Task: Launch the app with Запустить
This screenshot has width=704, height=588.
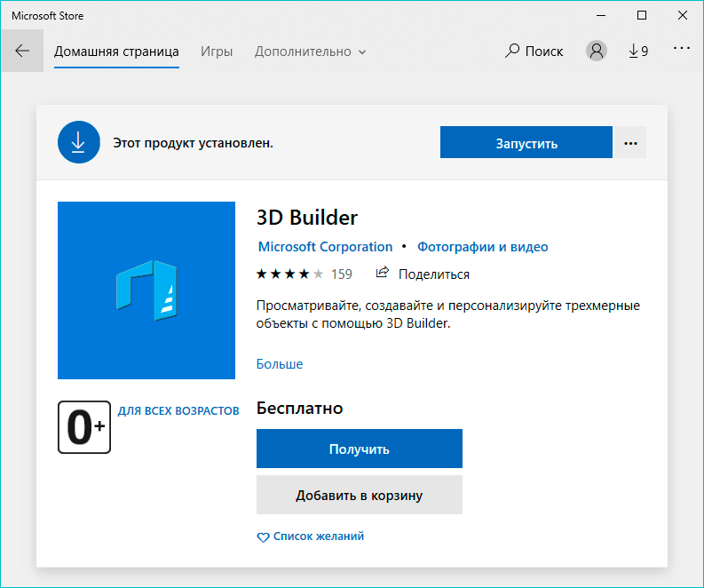Action: point(526,142)
